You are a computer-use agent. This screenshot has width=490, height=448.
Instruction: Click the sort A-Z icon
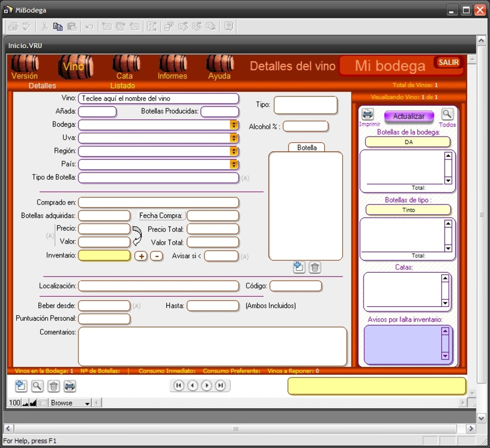click(x=152, y=27)
